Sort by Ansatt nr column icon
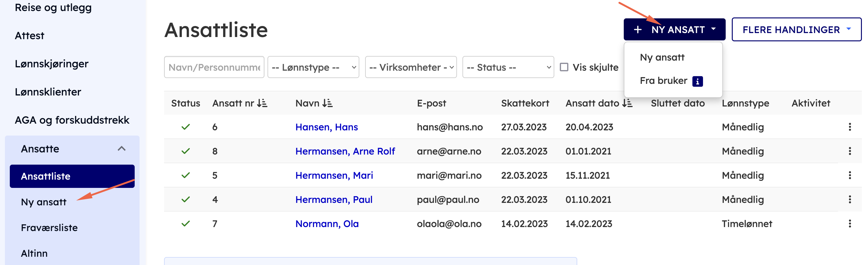Image resolution: width=868 pixels, height=265 pixels. point(262,103)
